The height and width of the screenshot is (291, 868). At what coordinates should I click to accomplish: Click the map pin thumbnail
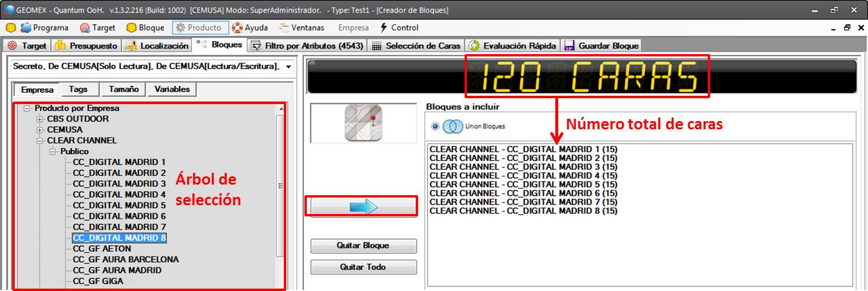pyautogui.click(x=363, y=123)
